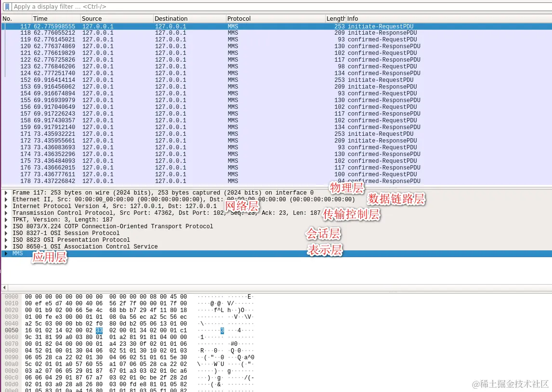Select packet 154 in the list

[276, 93]
